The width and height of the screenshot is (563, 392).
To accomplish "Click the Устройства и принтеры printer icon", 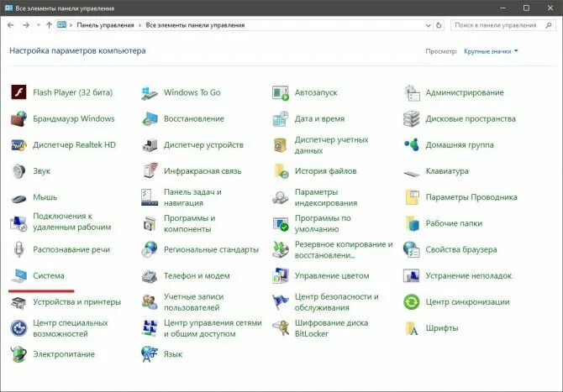I will click(18, 302).
